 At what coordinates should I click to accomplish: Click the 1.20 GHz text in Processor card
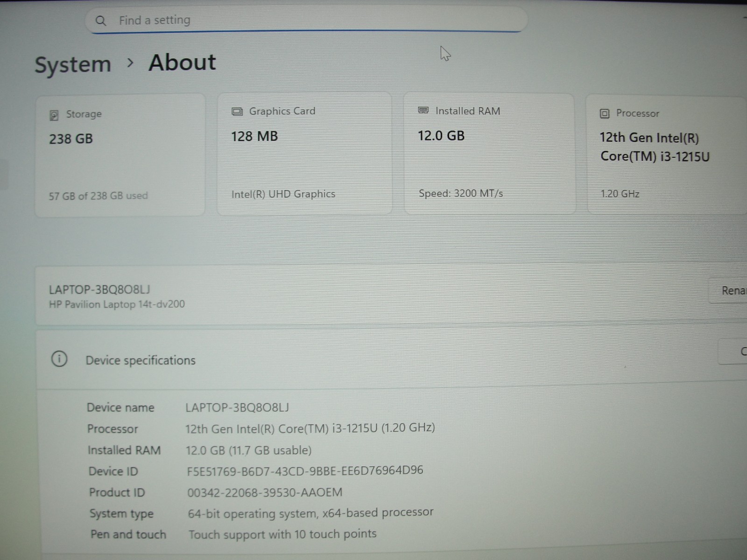pyautogui.click(x=620, y=194)
